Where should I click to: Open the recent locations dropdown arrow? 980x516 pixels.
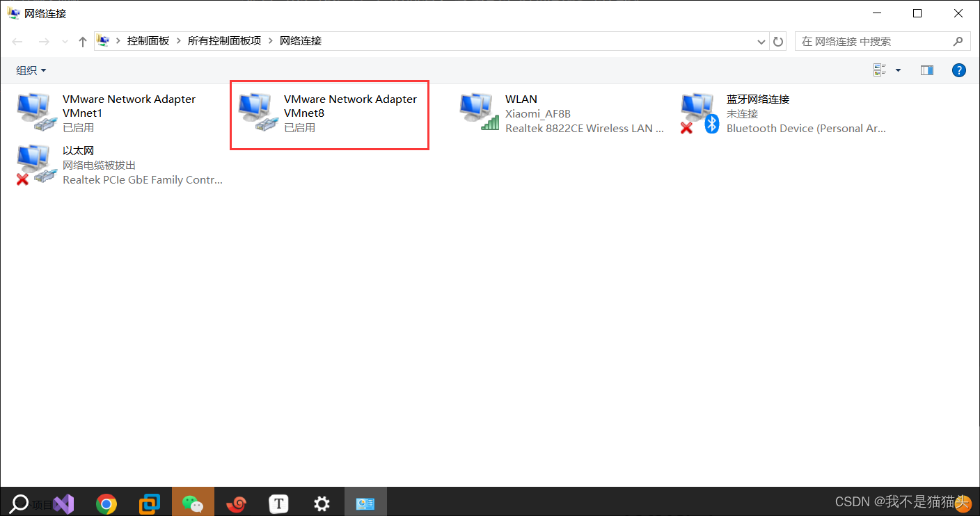tap(65, 42)
